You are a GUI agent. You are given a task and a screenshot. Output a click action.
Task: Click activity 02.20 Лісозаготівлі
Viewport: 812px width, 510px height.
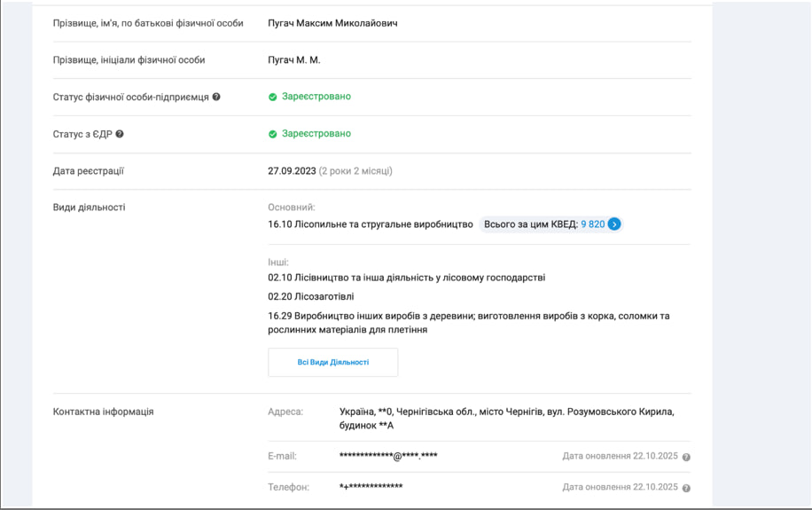click(310, 296)
